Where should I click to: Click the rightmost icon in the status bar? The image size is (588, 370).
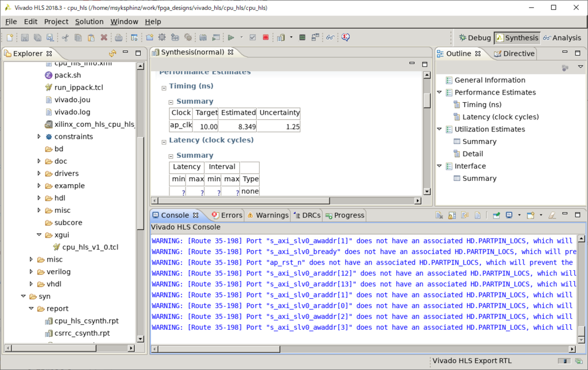point(579,361)
